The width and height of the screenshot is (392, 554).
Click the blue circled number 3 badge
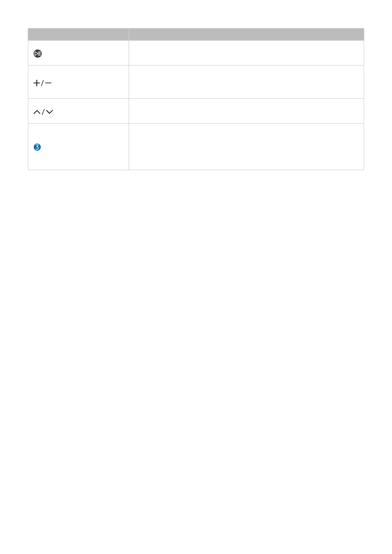tap(37, 147)
